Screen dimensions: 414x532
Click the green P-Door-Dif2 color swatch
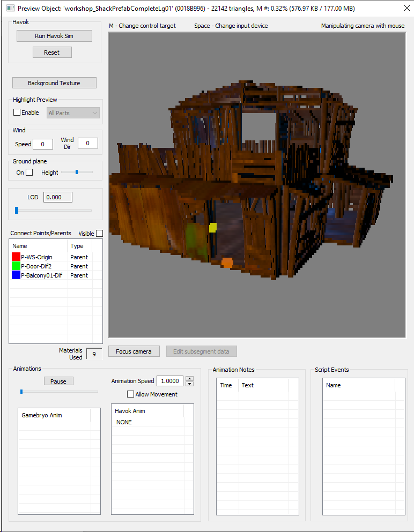pos(16,266)
